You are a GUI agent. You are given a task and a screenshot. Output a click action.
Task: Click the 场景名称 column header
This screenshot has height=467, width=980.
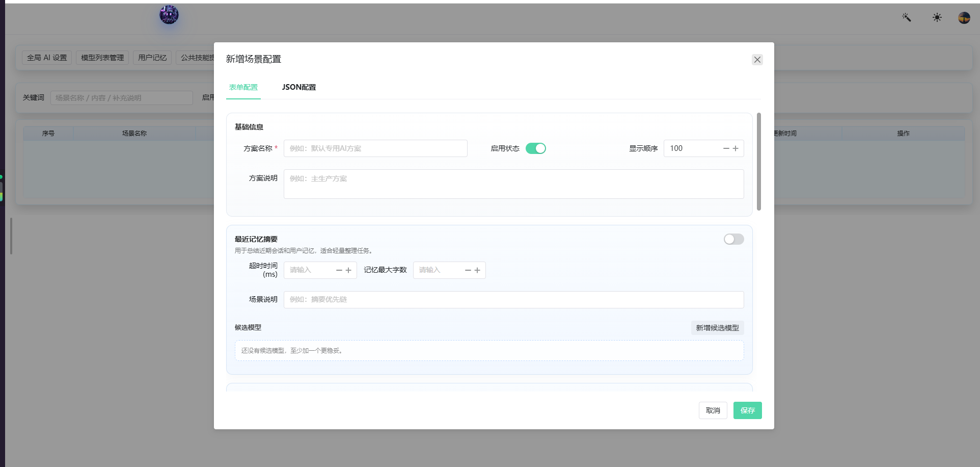[x=134, y=134]
